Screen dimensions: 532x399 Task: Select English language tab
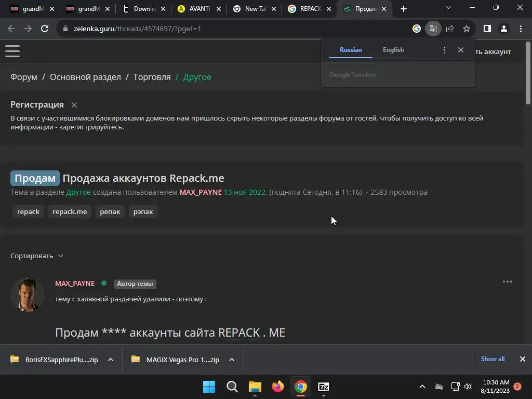[393, 50]
